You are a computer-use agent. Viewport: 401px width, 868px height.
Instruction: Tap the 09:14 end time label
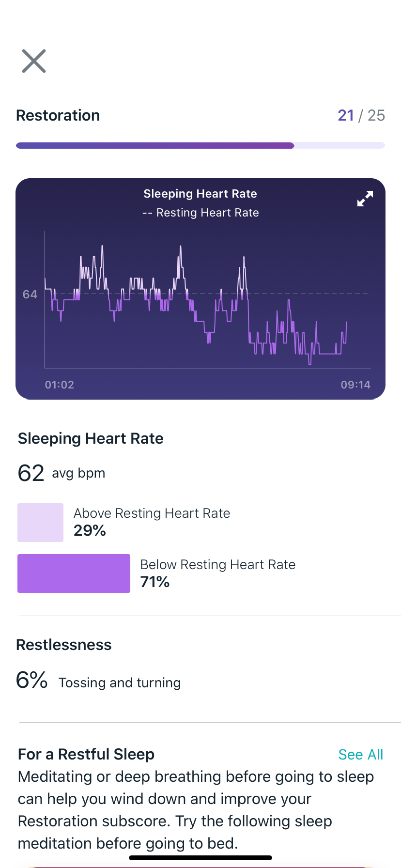point(355,385)
